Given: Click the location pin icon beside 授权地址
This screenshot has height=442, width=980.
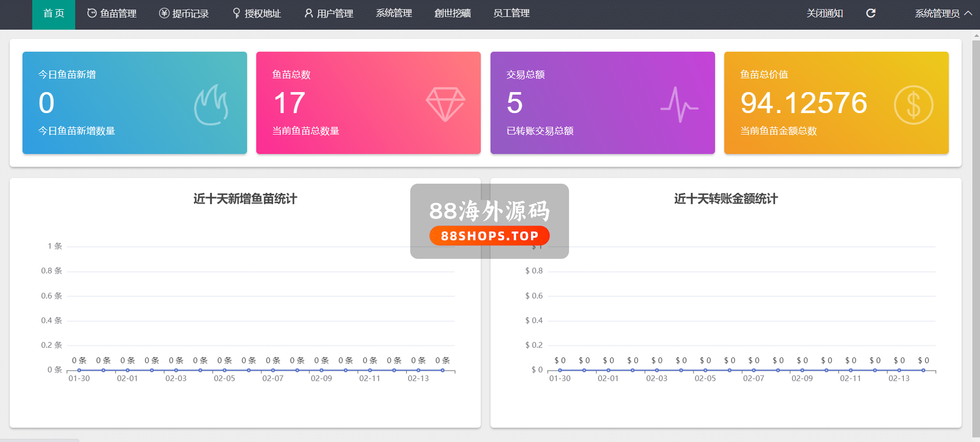Looking at the screenshot, I should 236,13.
